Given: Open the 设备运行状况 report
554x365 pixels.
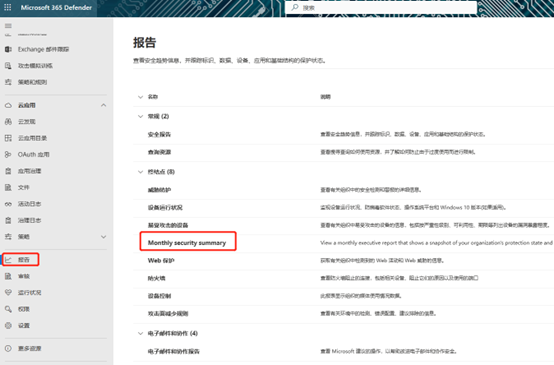Looking at the screenshot, I should 165,207.
